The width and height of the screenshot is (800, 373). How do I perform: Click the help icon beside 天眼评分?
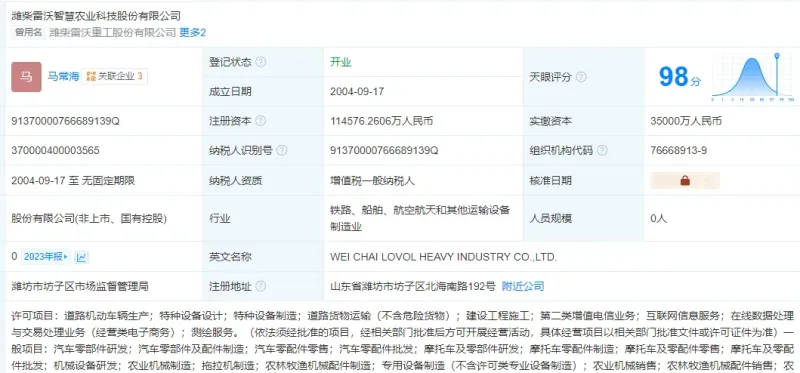pyautogui.click(x=581, y=77)
